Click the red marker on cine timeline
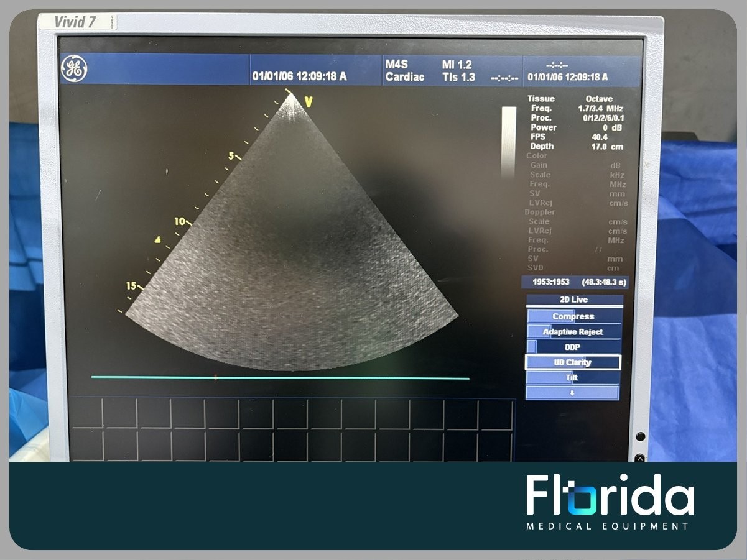Image resolution: width=747 pixels, height=560 pixels. click(x=216, y=377)
